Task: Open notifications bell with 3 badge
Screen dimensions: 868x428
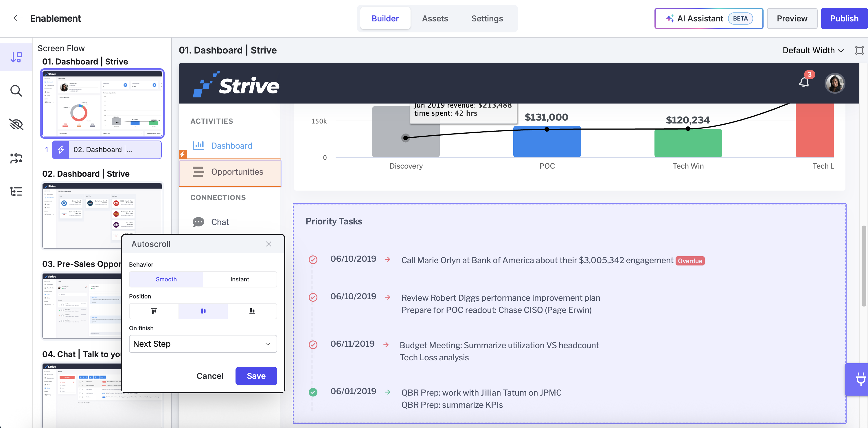Action: tap(804, 82)
